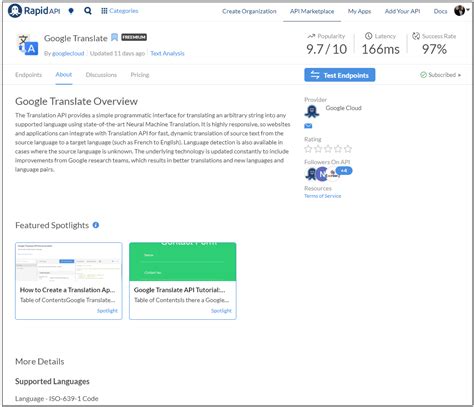
Task: Click the 166ms latency value
Action: [381, 49]
